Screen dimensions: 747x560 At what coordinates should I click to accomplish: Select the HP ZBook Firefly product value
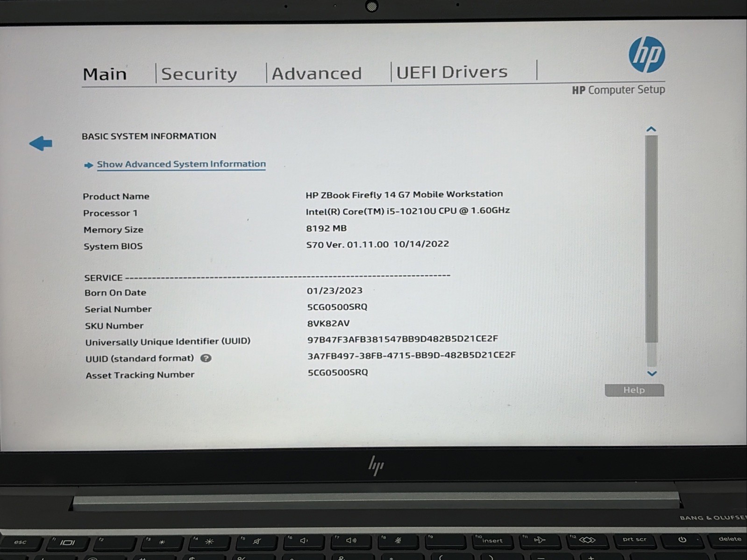click(x=404, y=194)
